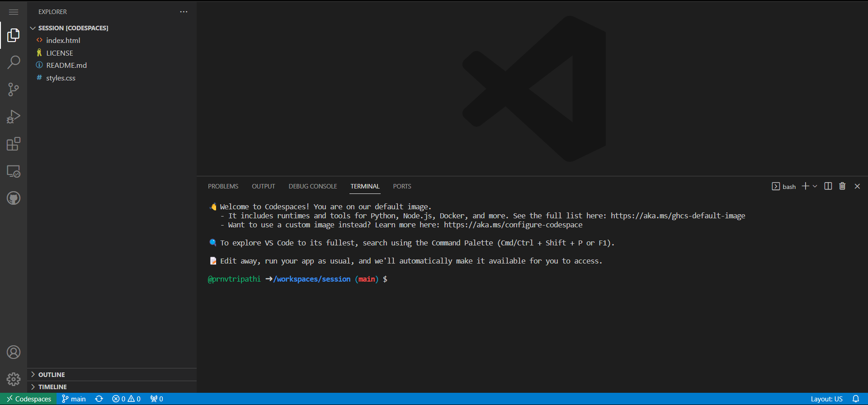
Task: Switch to the Debug Console tab
Action: (x=313, y=186)
